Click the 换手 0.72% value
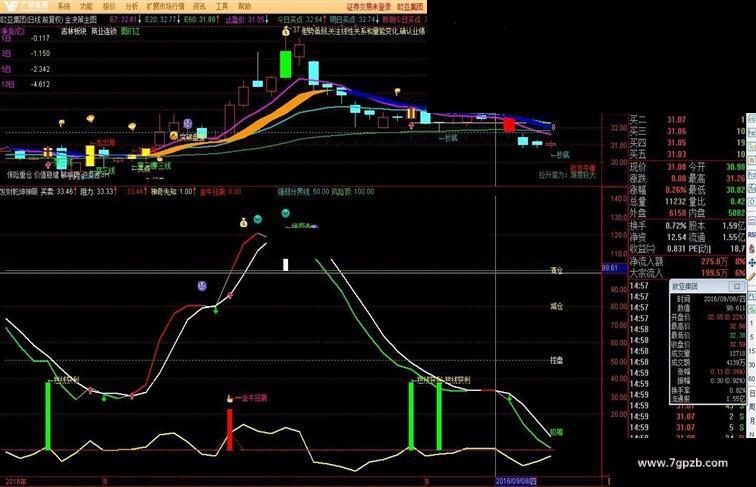 (676, 225)
